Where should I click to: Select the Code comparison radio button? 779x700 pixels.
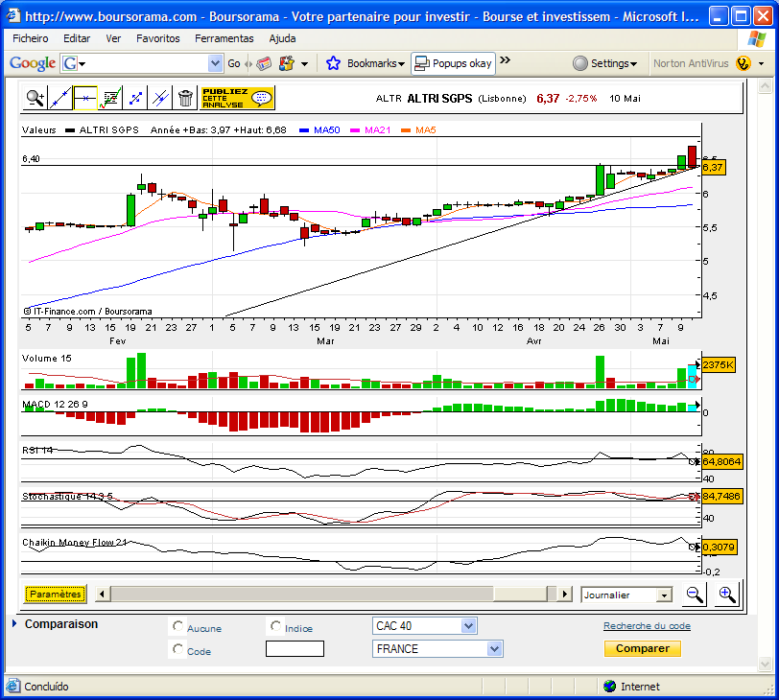(x=177, y=649)
